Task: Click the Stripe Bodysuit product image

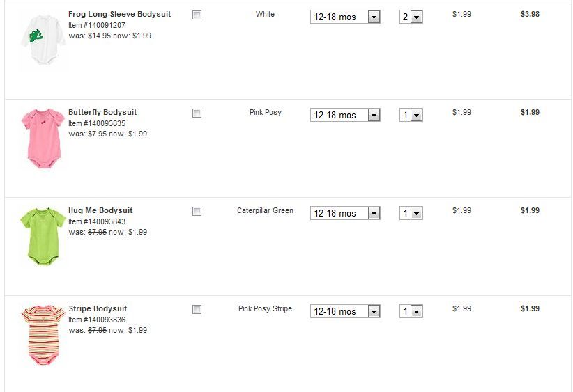Action: [x=43, y=334]
